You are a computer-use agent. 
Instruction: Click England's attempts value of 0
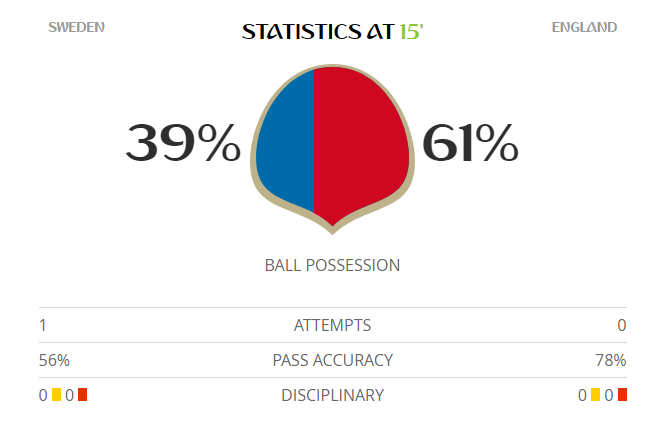(621, 325)
